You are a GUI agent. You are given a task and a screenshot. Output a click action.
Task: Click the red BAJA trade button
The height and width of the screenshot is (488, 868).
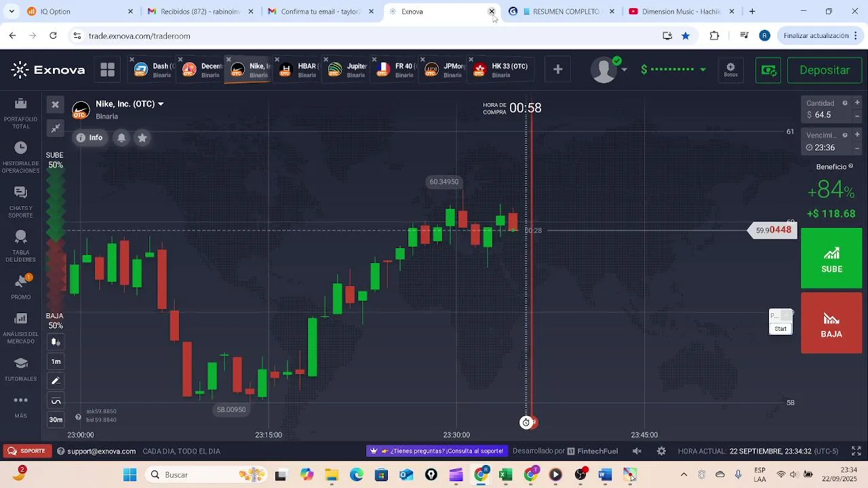[x=831, y=323]
